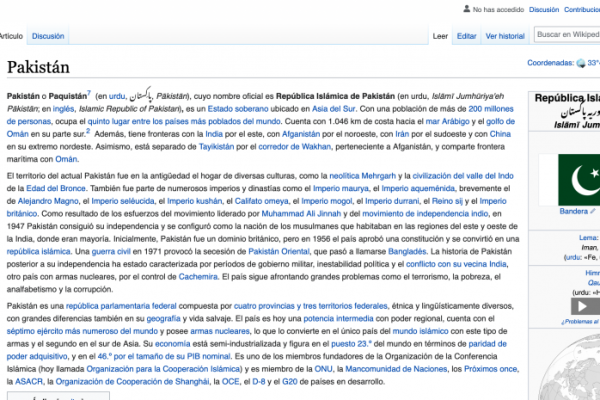
Task: Follow the Estado soberano link
Action: [238, 109]
